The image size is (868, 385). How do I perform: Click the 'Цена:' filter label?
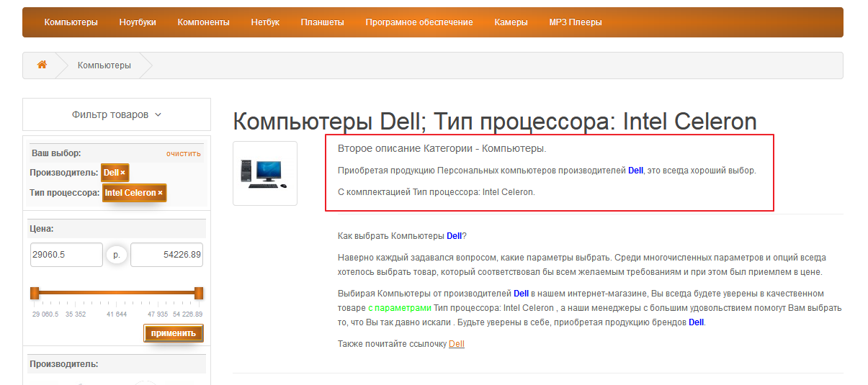point(42,229)
